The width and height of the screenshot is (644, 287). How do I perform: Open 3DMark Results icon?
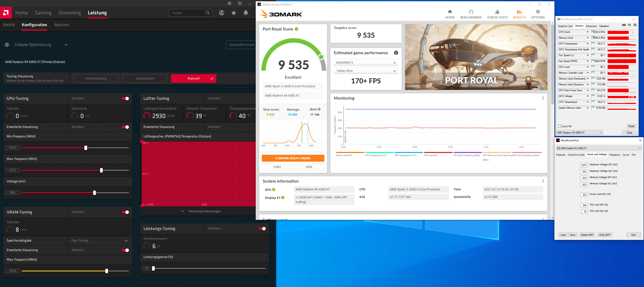tap(519, 12)
